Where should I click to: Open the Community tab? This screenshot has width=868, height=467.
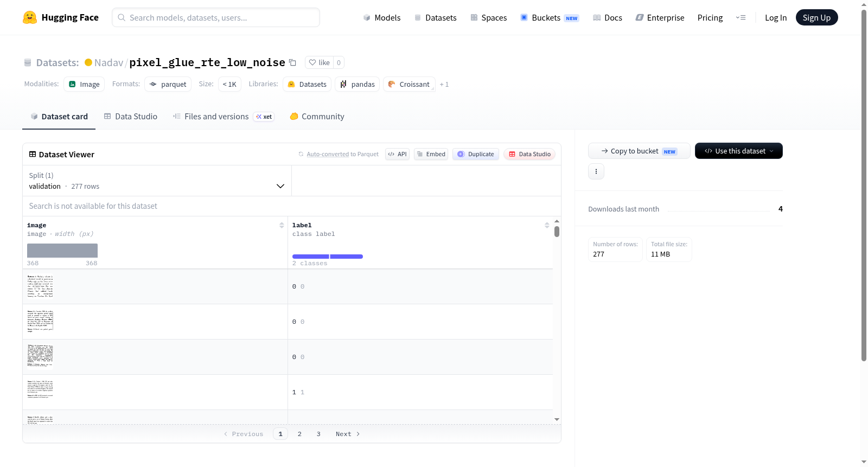pyautogui.click(x=317, y=116)
